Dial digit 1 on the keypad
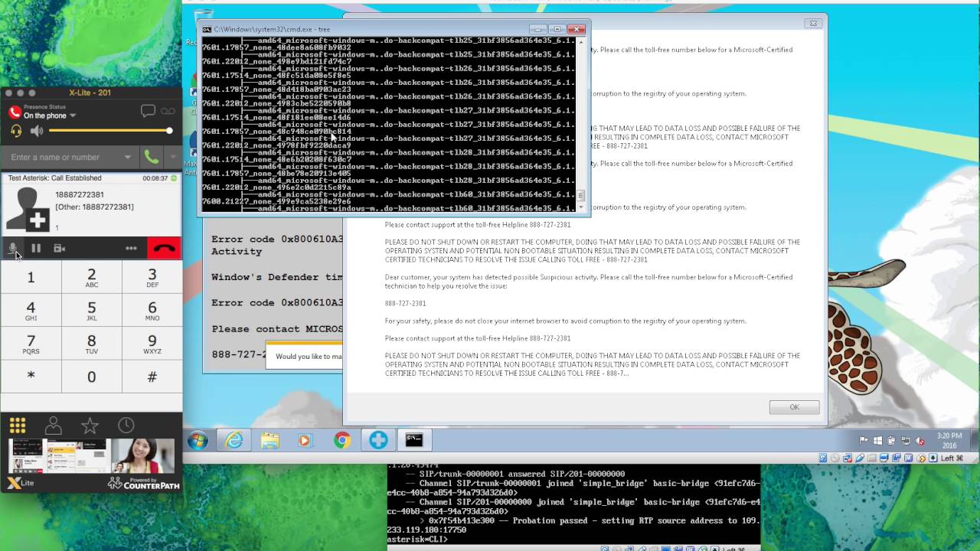The image size is (980, 551). click(x=31, y=277)
